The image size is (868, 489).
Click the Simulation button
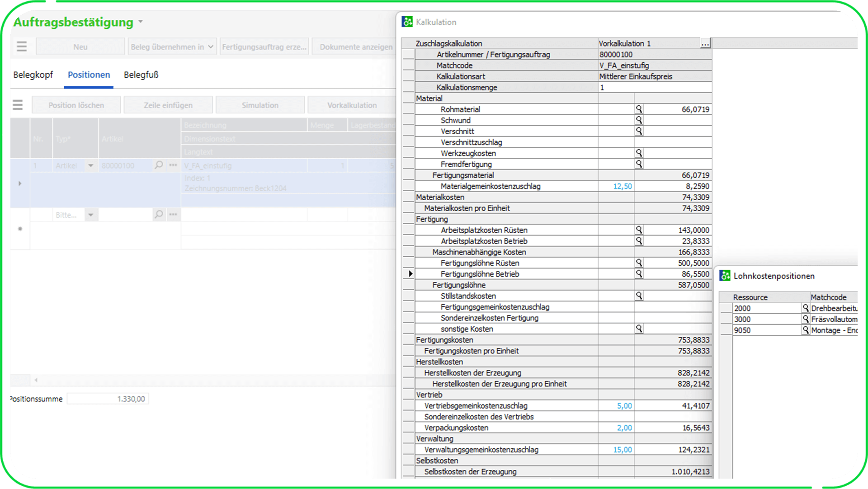(x=260, y=105)
